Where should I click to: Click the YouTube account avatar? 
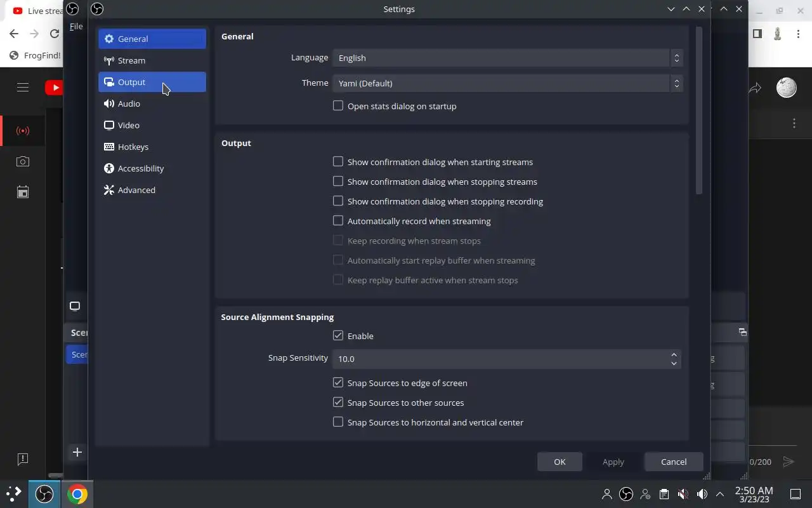pyautogui.click(x=787, y=88)
